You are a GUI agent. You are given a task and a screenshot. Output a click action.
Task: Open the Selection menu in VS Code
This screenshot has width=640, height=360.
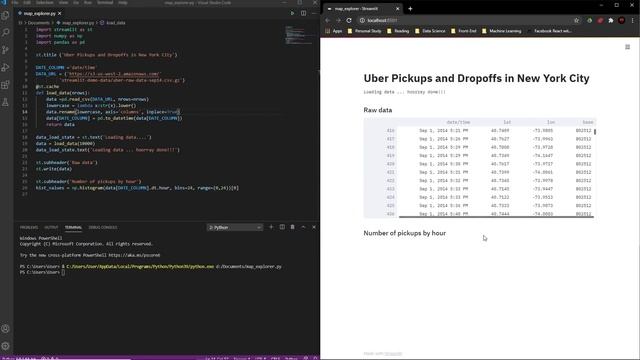click(44, 2)
